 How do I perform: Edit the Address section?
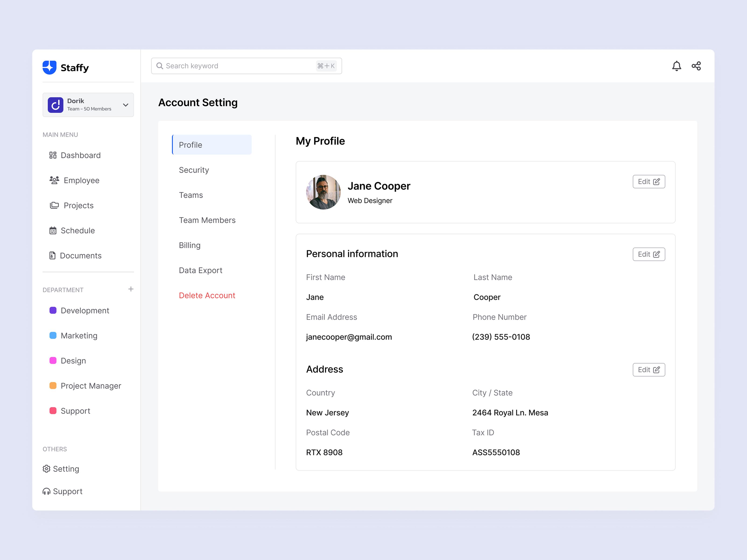[648, 370]
